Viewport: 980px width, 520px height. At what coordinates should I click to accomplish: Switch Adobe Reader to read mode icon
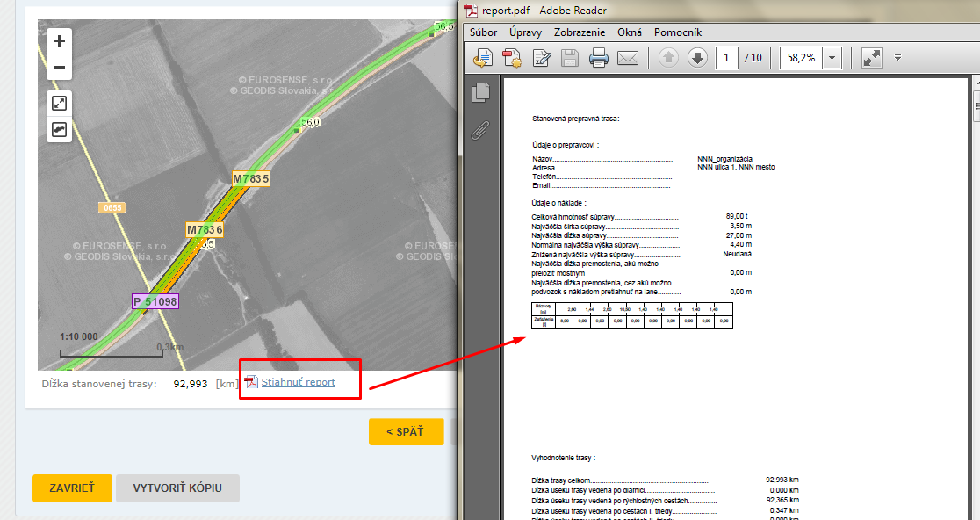pyautogui.click(x=871, y=58)
